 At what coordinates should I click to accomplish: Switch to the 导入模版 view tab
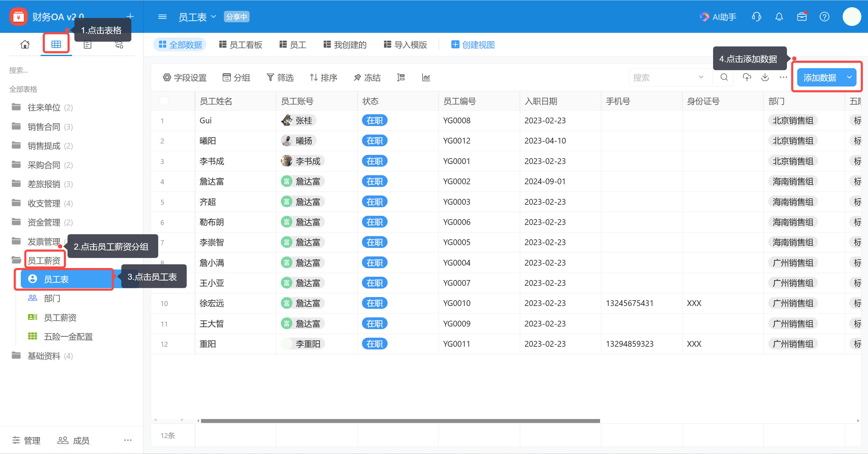tap(405, 45)
